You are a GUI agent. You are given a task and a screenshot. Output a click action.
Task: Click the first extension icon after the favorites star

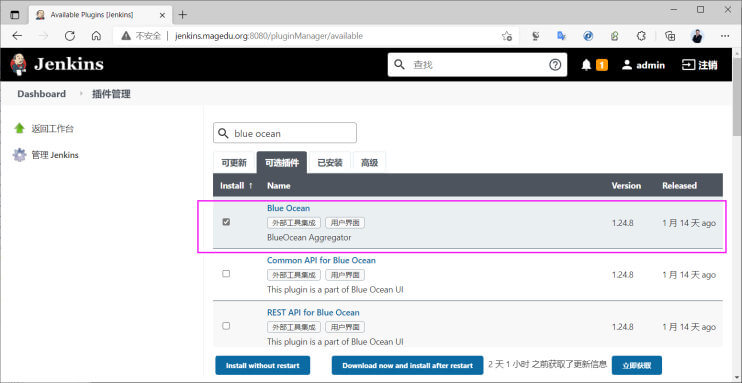coord(536,36)
